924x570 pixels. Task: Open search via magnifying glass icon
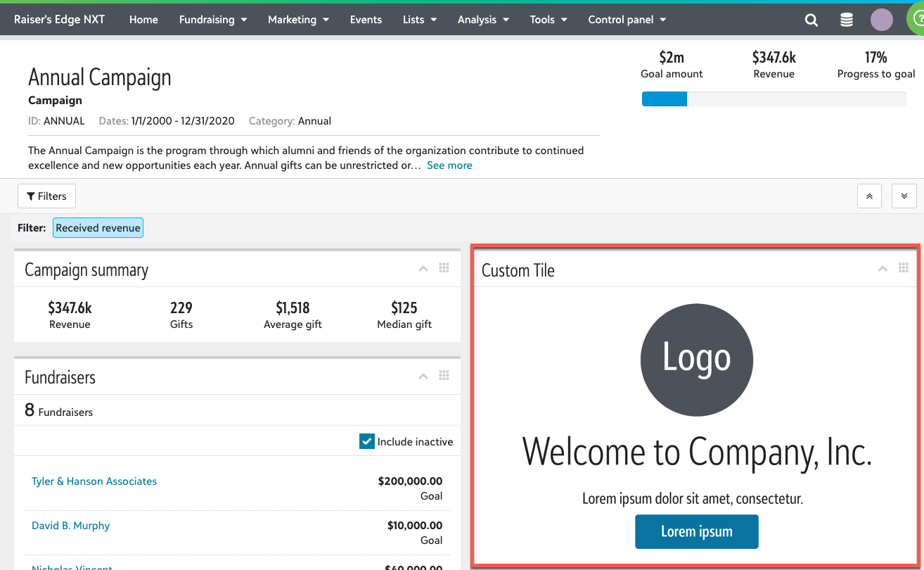[811, 20]
